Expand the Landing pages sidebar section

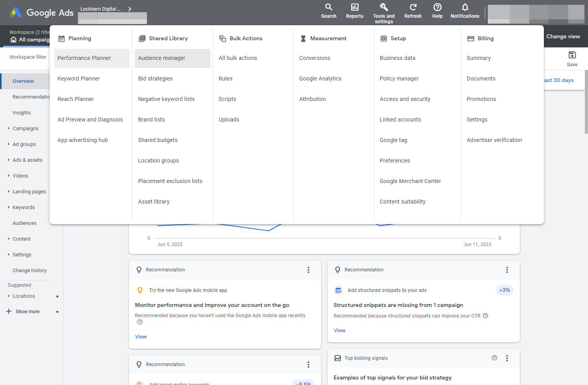9,191
